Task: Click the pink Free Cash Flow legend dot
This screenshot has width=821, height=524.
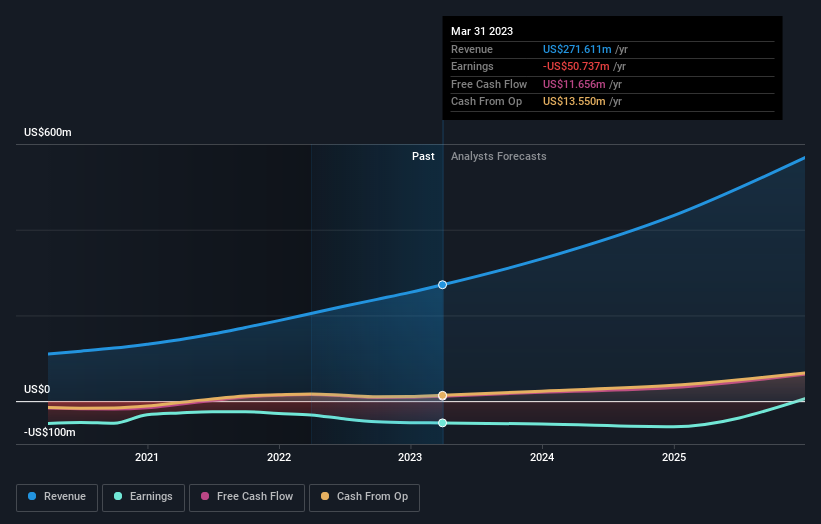Action: click(205, 496)
